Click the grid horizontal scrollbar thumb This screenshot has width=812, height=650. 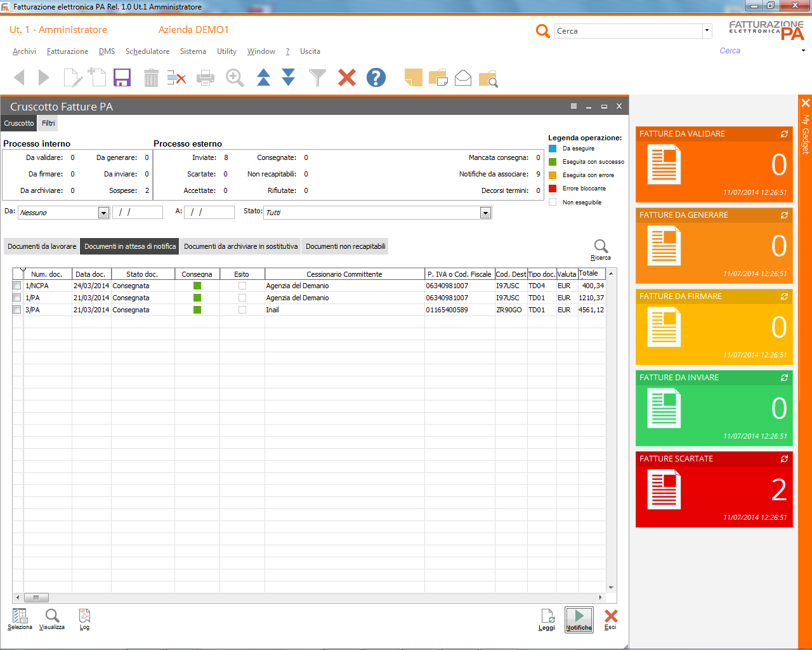point(36,597)
